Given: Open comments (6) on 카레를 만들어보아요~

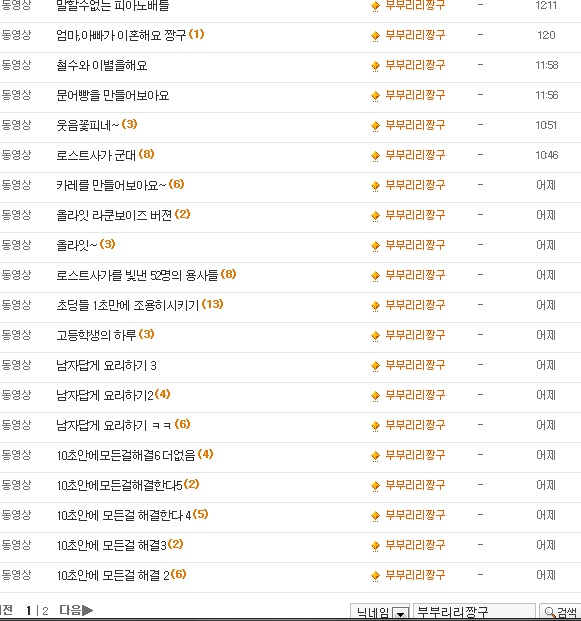Looking at the screenshot, I should tap(176, 184).
